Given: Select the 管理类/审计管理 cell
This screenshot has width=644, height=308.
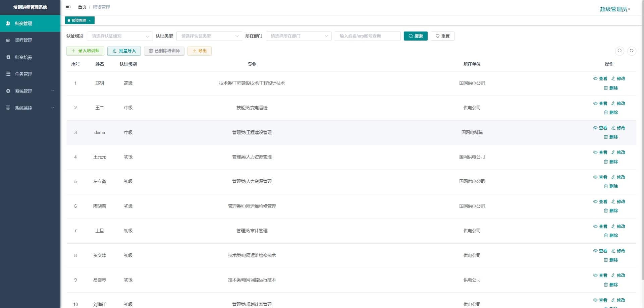Looking at the screenshot, I should coord(252,231).
